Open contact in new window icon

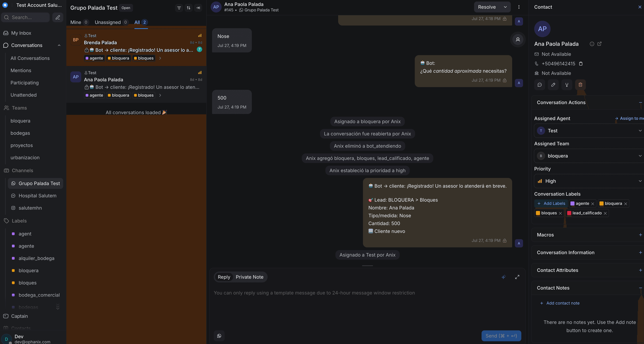(x=599, y=44)
